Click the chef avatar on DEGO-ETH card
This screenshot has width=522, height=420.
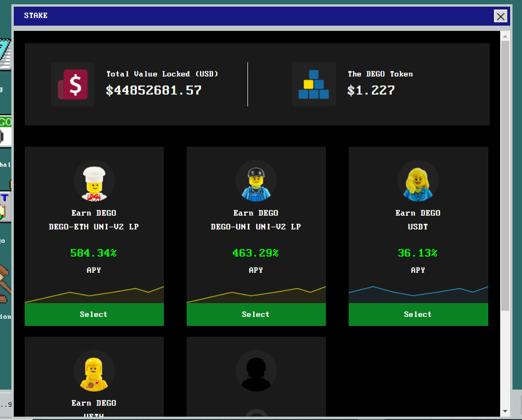point(94,181)
